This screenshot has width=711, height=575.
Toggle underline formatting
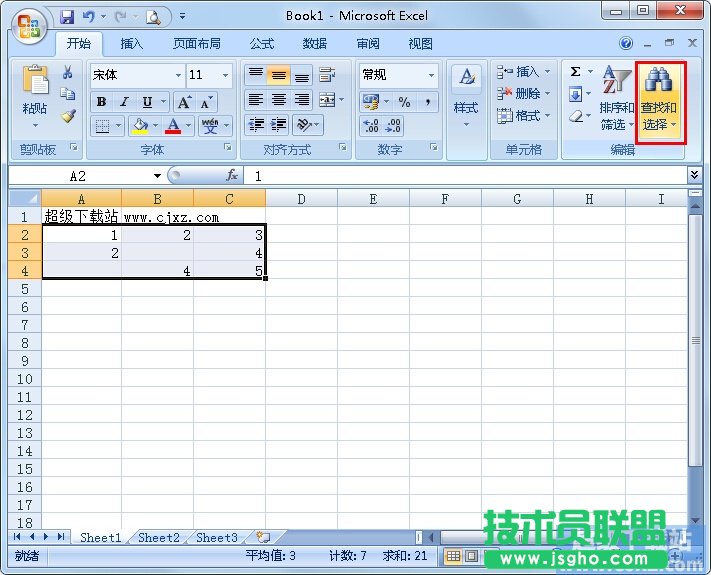point(147,102)
